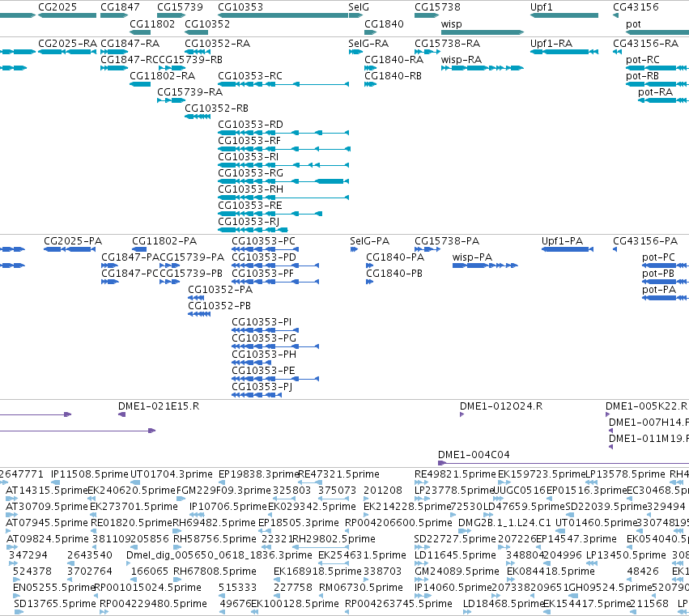Viewport: 689px width, 616px height.
Task: Click protein CG10353-PH
Action: (x=251, y=363)
